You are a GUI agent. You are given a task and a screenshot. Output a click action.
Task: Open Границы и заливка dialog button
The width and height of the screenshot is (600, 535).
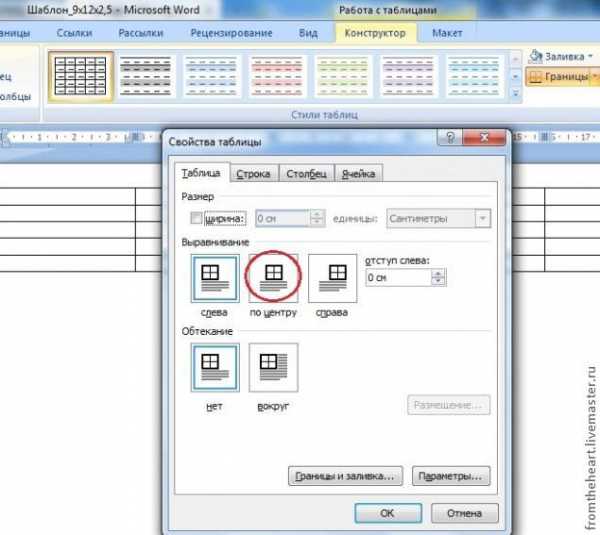click(346, 476)
